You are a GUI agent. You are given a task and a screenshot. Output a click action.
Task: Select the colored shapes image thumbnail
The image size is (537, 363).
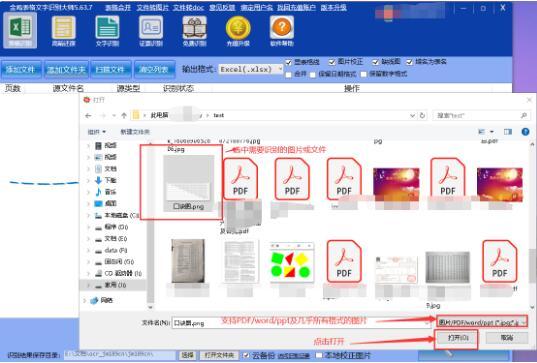[x=291, y=261]
